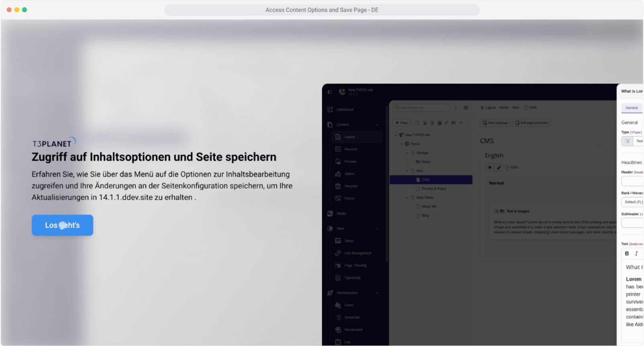Select the News folder in tree
Viewport: 644px width, 346px height.
(x=423, y=162)
